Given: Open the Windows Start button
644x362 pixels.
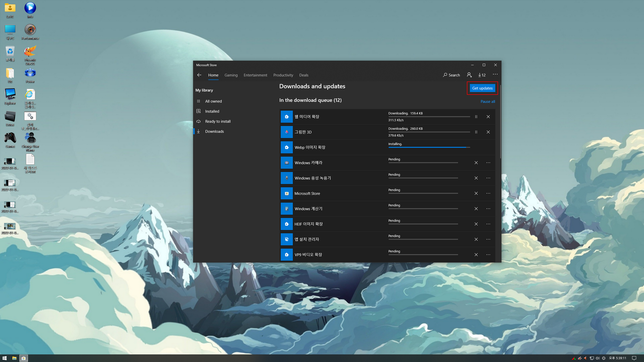Looking at the screenshot, I should click(5, 358).
